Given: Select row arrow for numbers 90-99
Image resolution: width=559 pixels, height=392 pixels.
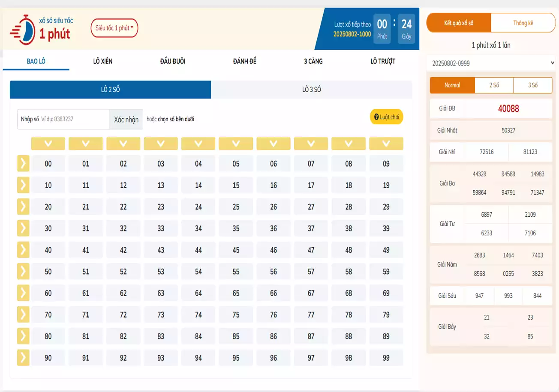Looking at the screenshot, I should (x=23, y=358).
